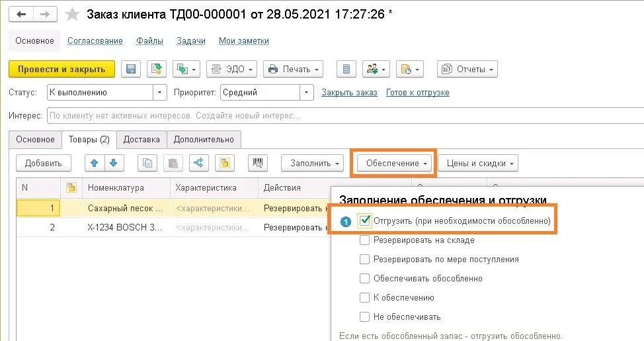Move row down with blue down arrow
The width and height of the screenshot is (644, 341).
[114, 164]
